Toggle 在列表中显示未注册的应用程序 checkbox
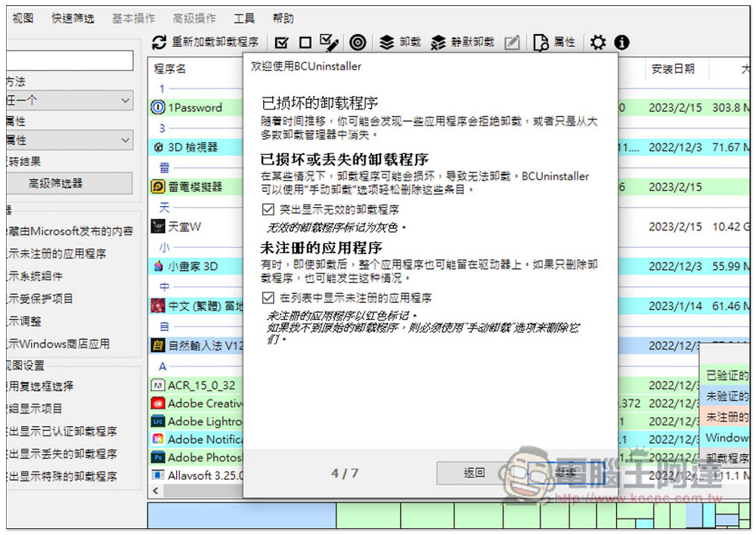 coord(268,298)
